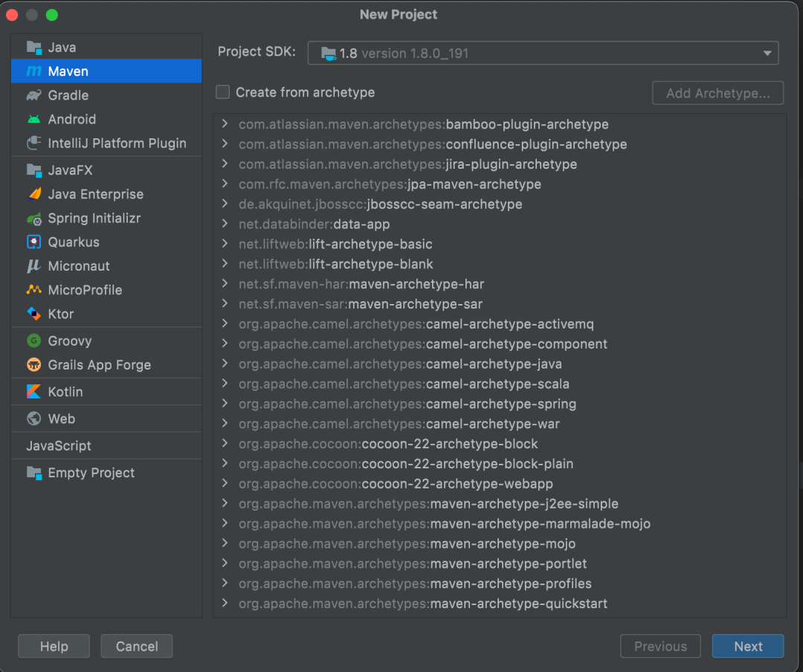
Task: Click the Kotlin K icon
Action: coord(33,392)
